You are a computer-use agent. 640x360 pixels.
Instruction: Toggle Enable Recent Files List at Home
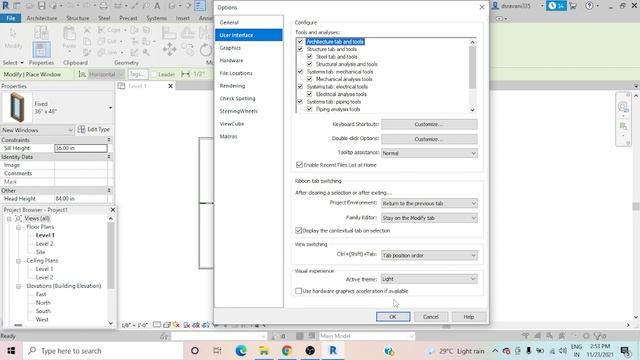click(299, 165)
